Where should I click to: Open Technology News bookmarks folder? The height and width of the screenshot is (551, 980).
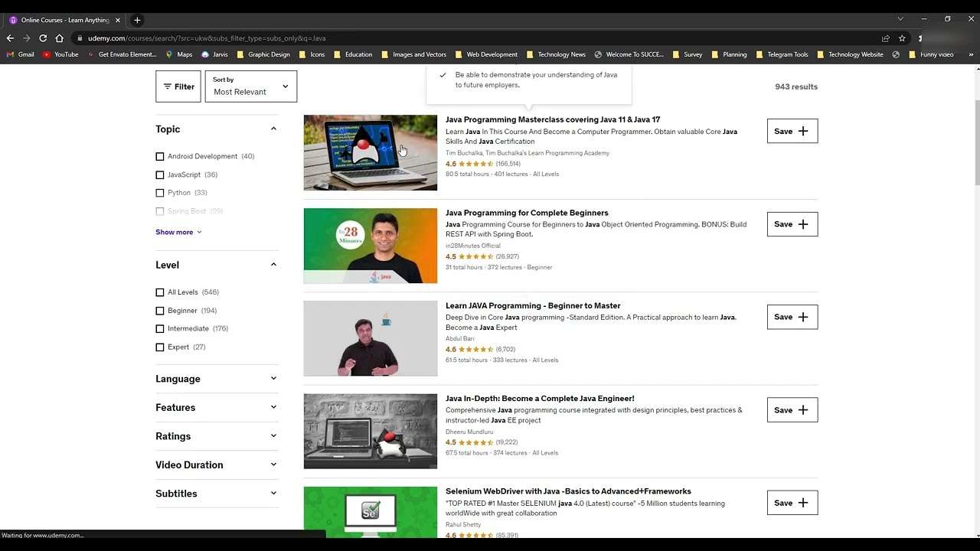coord(556,54)
